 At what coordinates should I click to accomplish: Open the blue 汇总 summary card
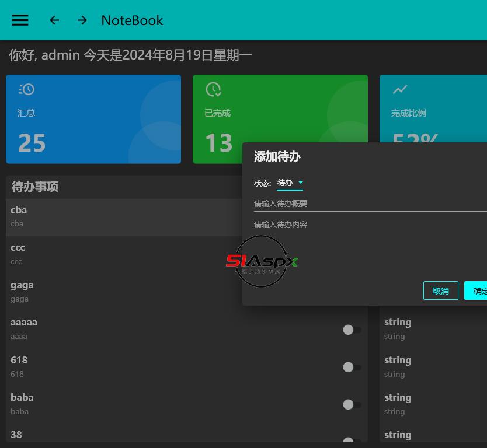[93, 119]
